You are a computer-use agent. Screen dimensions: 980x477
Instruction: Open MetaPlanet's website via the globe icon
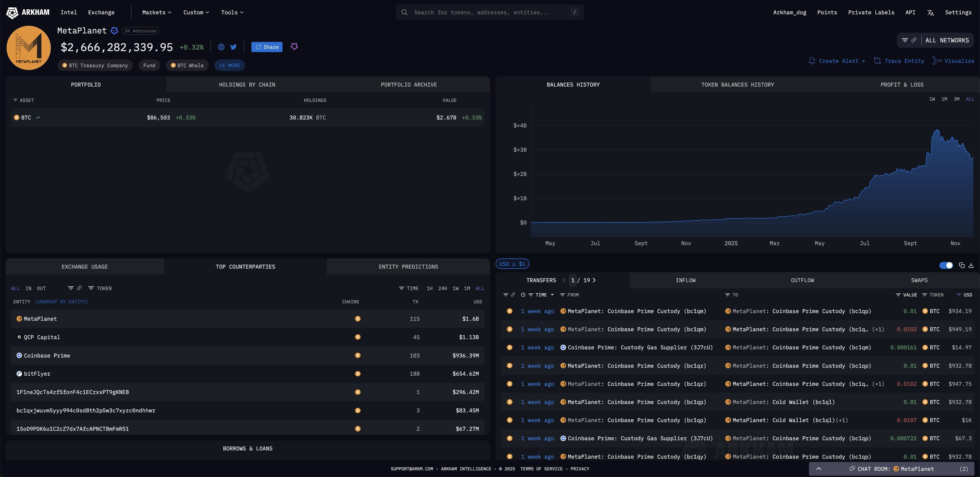[x=221, y=47]
